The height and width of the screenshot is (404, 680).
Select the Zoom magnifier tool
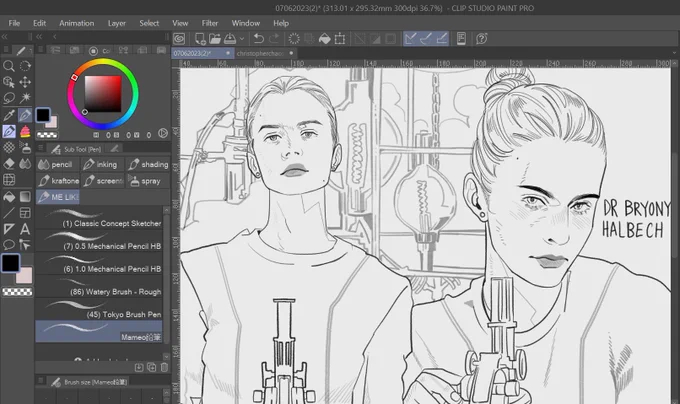click(x=9, y=66)
